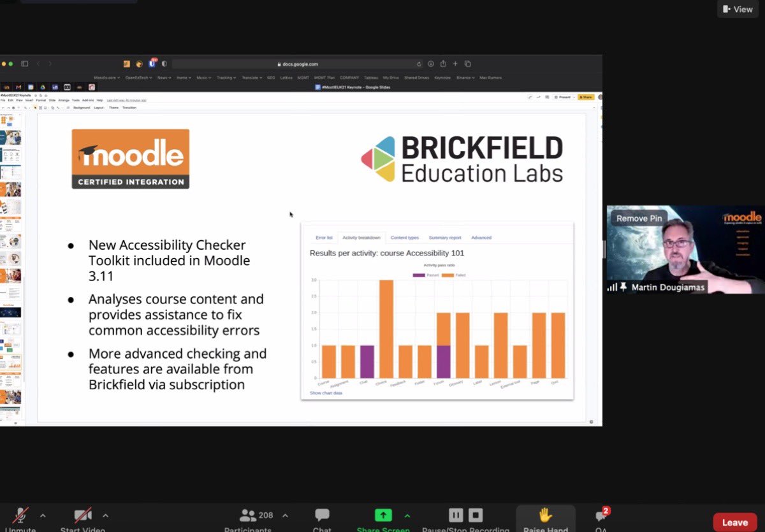Screen dimensions: 765x532
Task: Open Google Slides Arrange menu
Action: (64, 100)
